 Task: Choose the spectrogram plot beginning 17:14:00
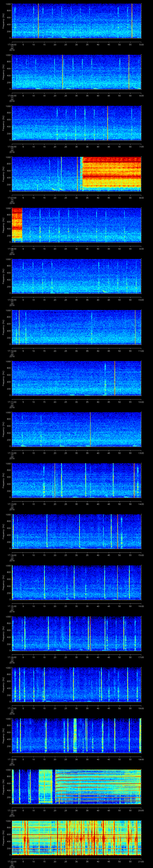click(x=77, y=531)
